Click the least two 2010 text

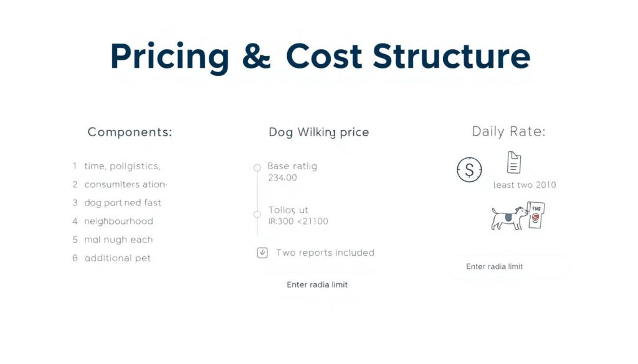525,185
